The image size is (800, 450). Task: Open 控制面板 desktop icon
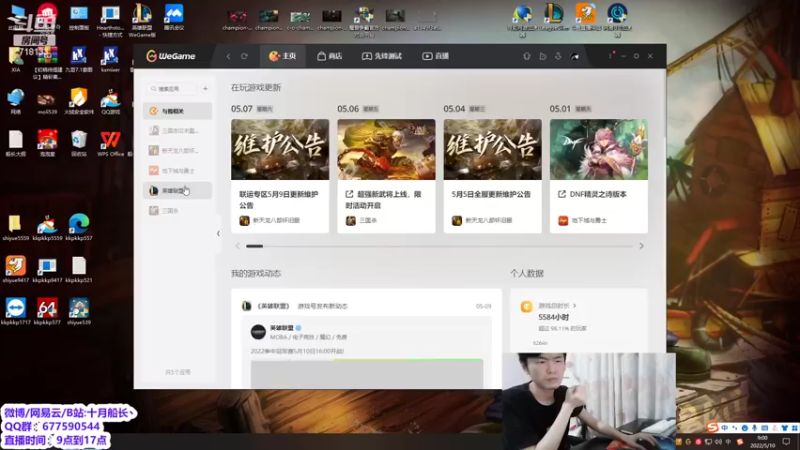(x=79, y=18)
